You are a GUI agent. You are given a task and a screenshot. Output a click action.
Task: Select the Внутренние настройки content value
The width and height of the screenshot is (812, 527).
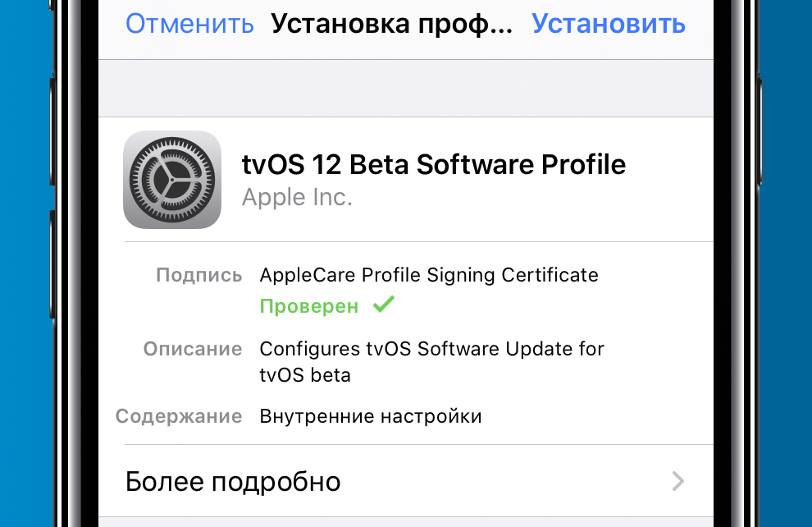click(x=371, y=416)
